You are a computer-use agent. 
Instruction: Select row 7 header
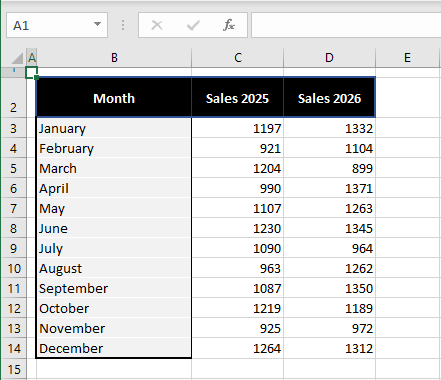(13, 208)
